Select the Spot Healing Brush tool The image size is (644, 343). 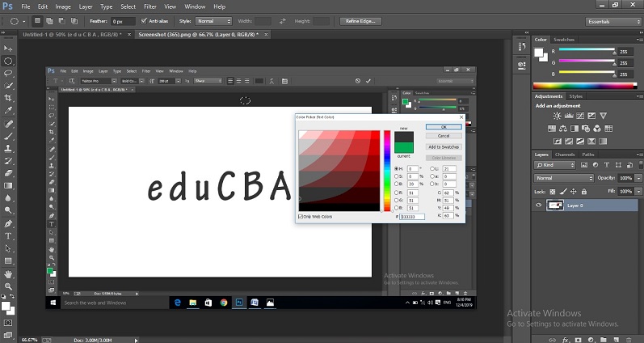point(8,124)
